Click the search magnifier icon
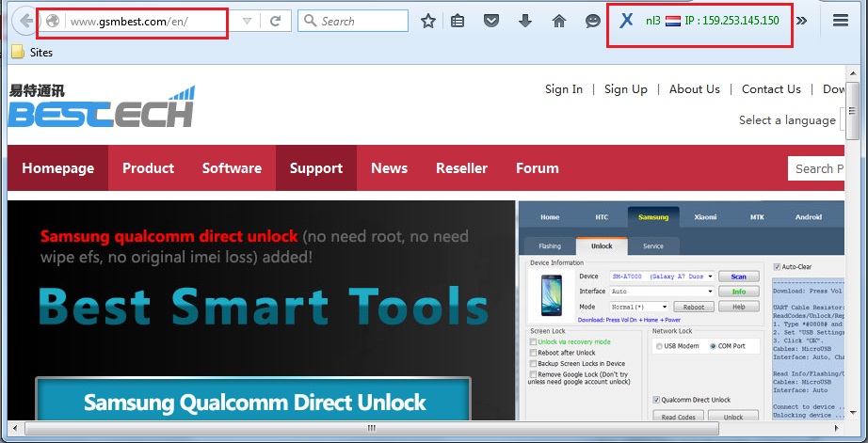Screen dimensions: 868x443 [x=311, y=21]
